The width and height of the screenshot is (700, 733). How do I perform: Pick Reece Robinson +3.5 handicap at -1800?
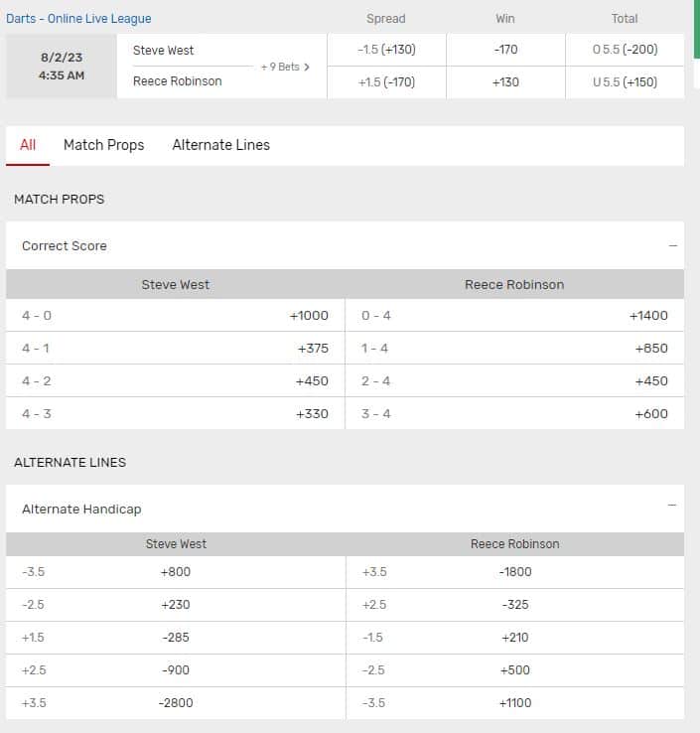514,572
